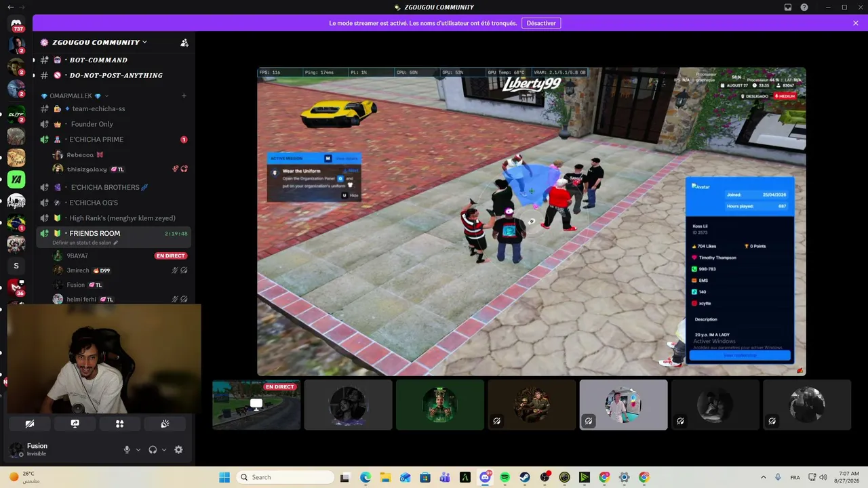Open headphone output device options arrow
This screenshot has width=868, height=488.
[164, 449]
